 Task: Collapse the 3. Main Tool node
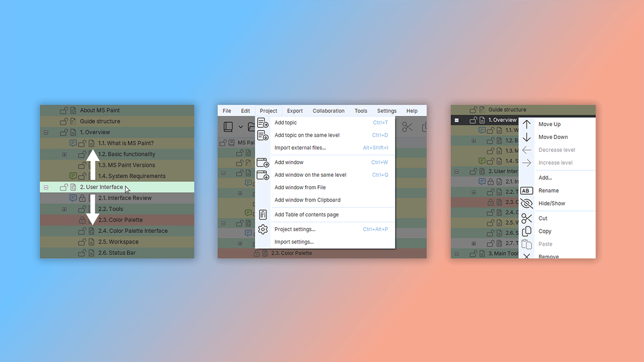click(x=457, y=254)
